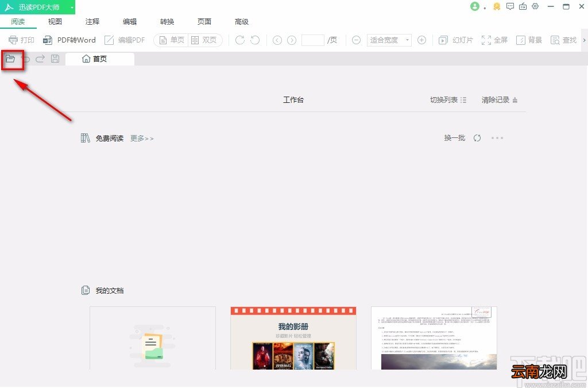Click the 免费阅读 bookshelf icon
Viewport: 588px width, 388px height.
86,138
